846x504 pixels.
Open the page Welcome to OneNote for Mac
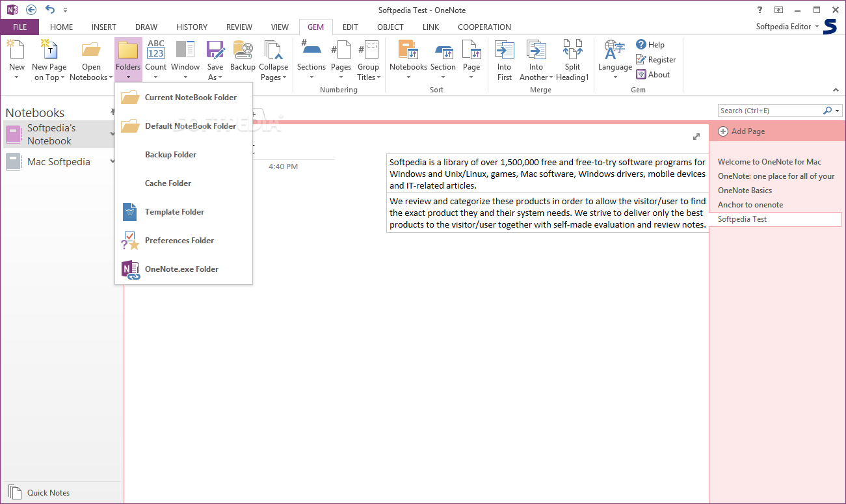point(769,162)
